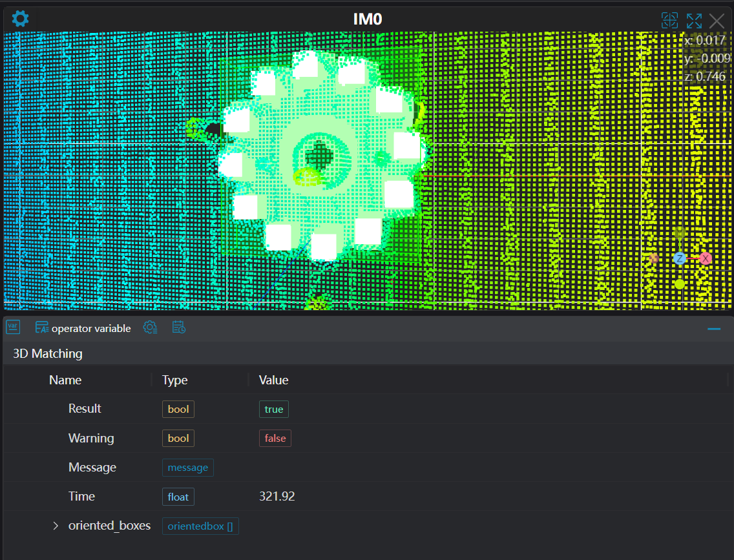Click the message type tag
This screenshot has width=734, height=560.
tap(188, 467)
